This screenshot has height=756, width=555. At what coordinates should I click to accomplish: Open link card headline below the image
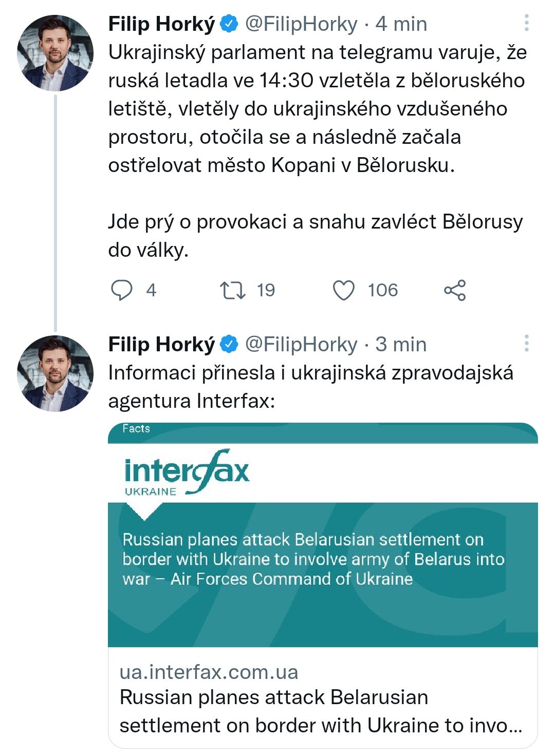pos(321,711)
